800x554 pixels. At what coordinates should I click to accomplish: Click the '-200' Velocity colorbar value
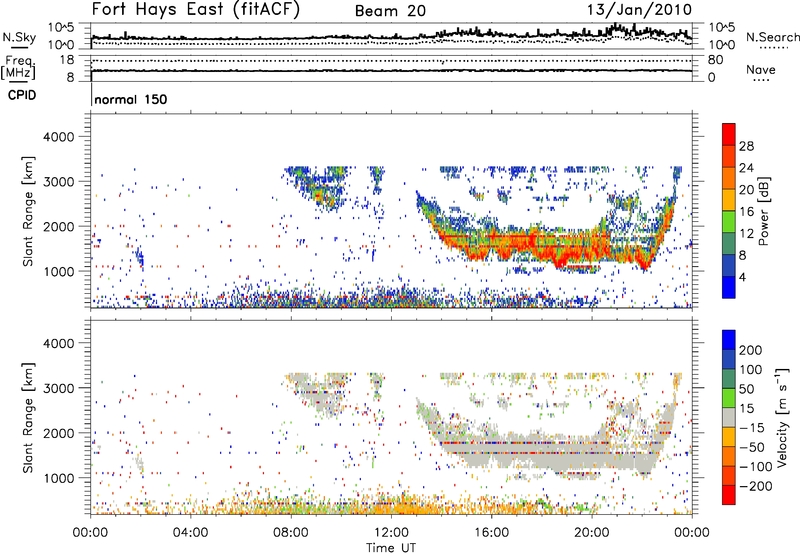pos(756,486)
